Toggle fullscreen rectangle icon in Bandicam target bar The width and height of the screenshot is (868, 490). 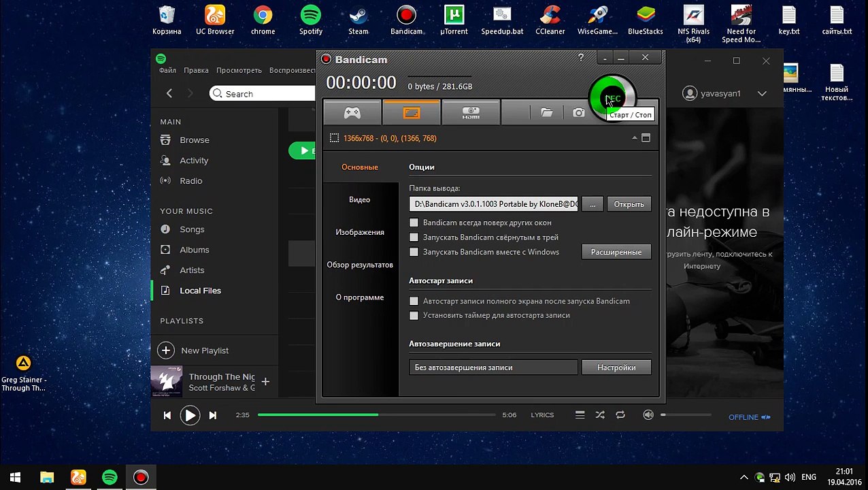click(x=646, y=138)
